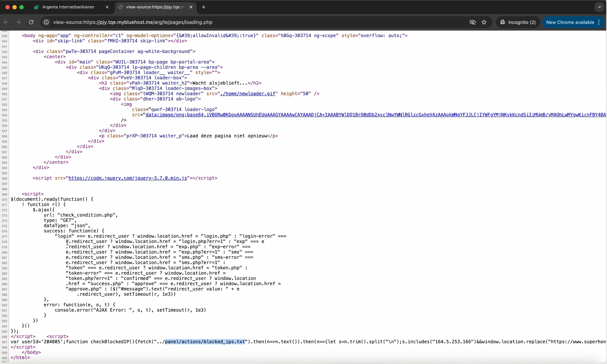Open the ./home/newloader.gif link
This screenshot has height=364, width=607.
coord(248,94)
